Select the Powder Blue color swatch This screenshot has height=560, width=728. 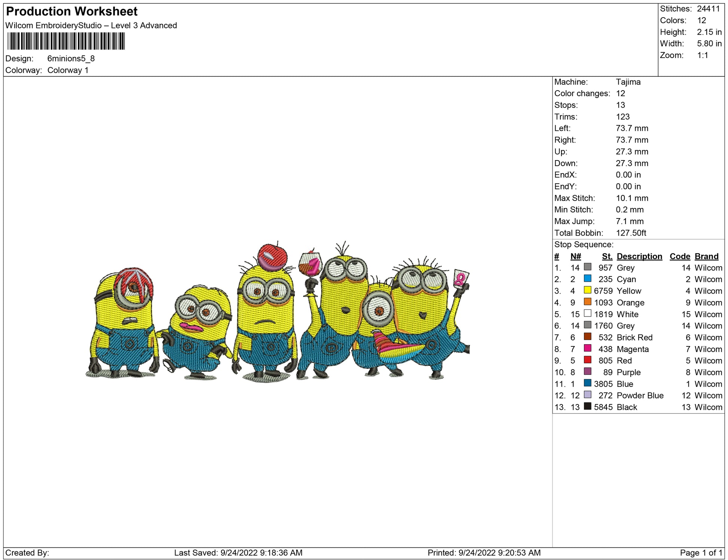587,395
